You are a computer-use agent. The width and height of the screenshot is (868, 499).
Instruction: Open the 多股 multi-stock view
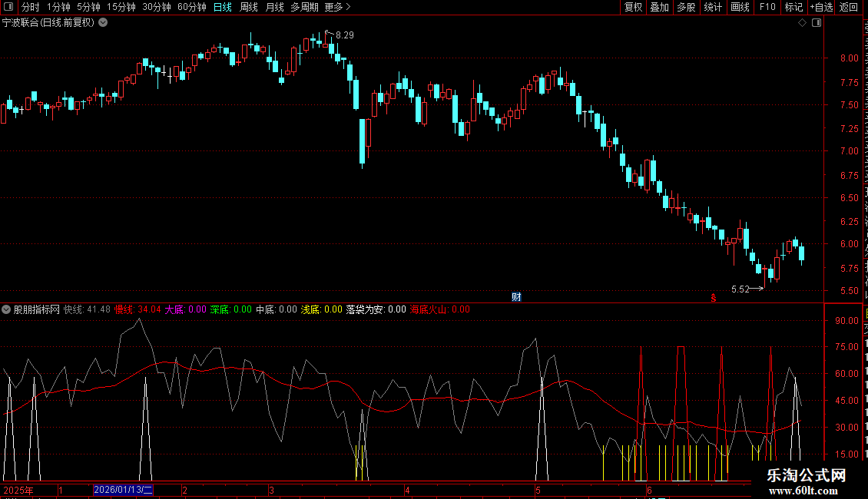tap(686, 7)
